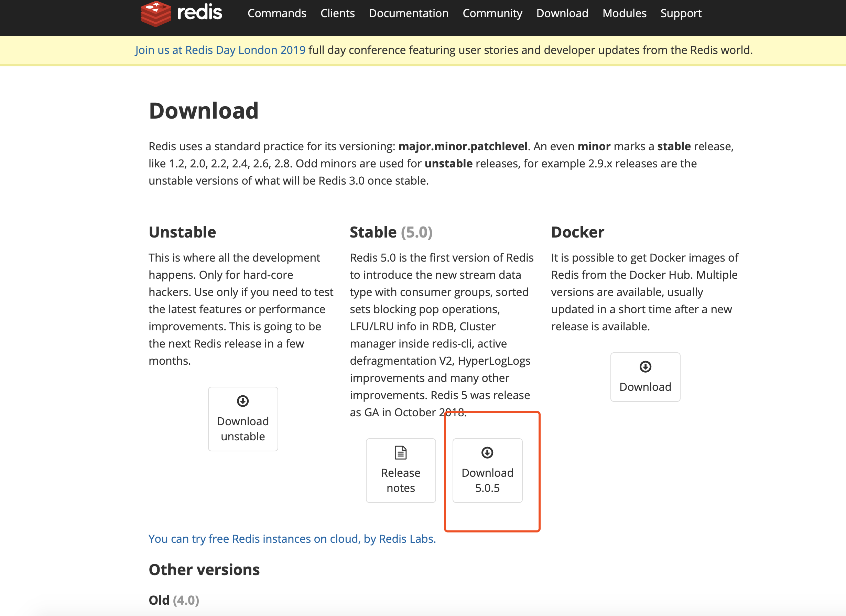Open the Clients page from navigation

click(337, 13)
